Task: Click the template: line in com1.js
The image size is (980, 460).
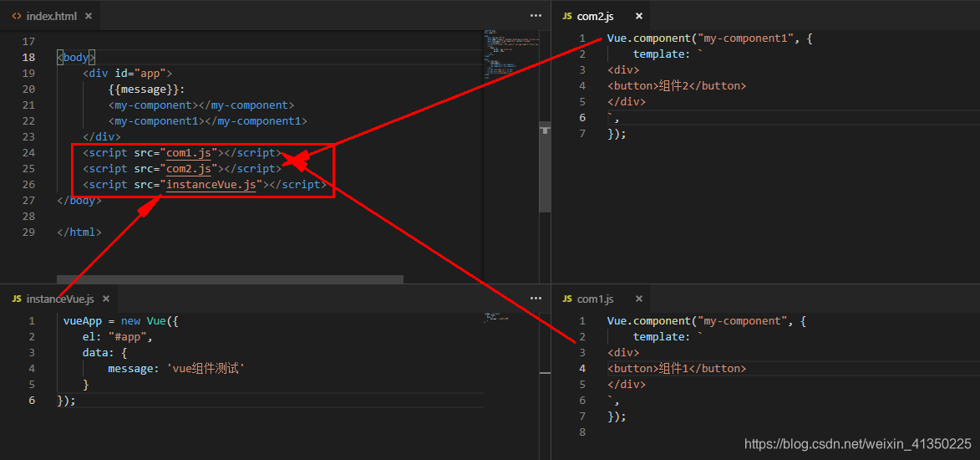Action: tap(668, 337)
